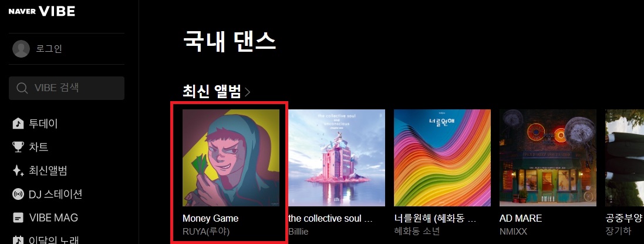Screen dimensions: 644x244
Task: Click the NMIXX artist name
Action: [514, 231]
